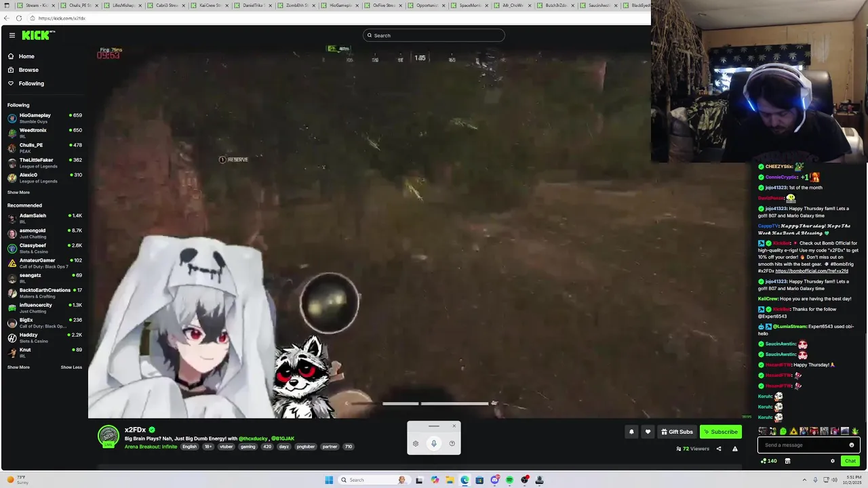This screenshot has height=488, width=868.
Task: Click AmateurGamer channel avatar
Action: coord(12,263)
